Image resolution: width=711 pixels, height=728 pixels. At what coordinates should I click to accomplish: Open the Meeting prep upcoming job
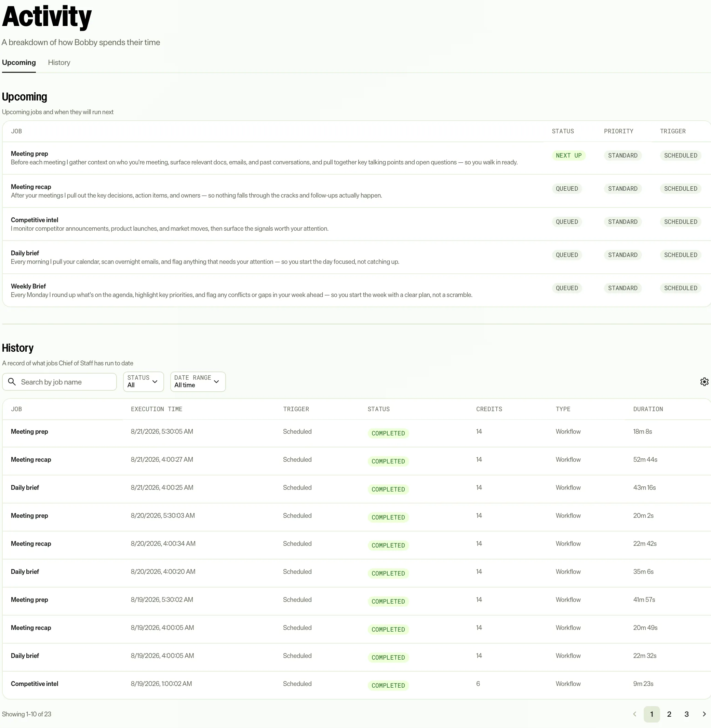357,158
